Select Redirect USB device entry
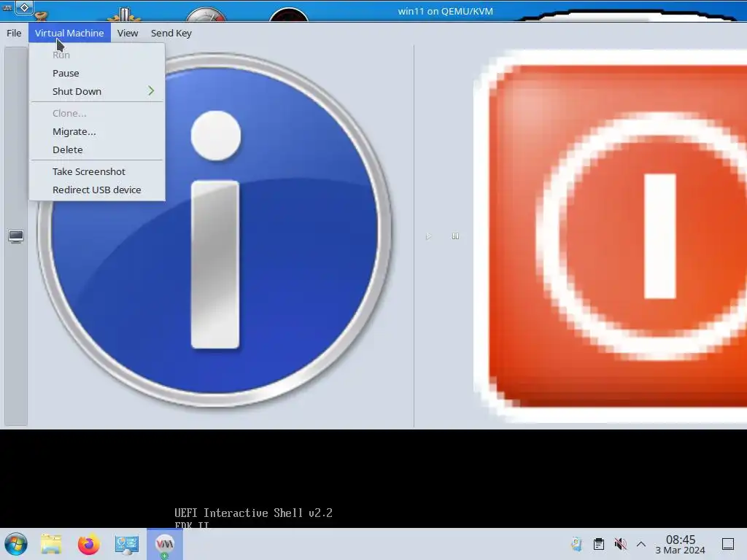This screenshot has width=747, height=560. (x=97, y=190)
